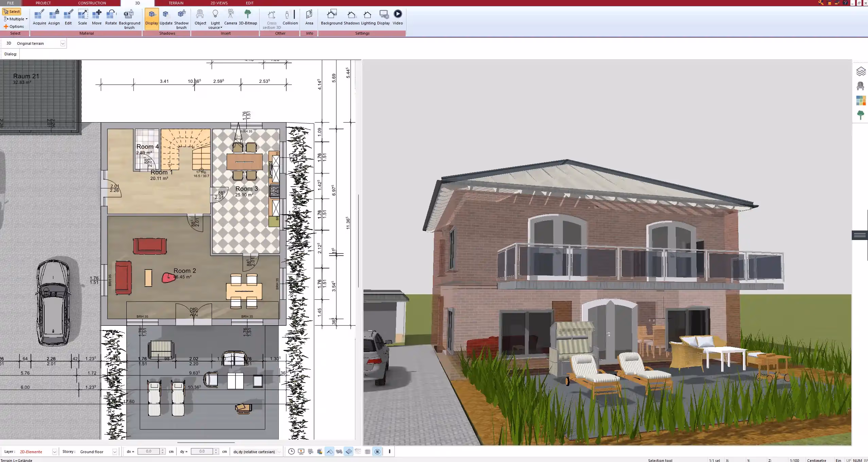Toggle the N north indicator button
The image size is (868, 462).
(x=377, y=451)
